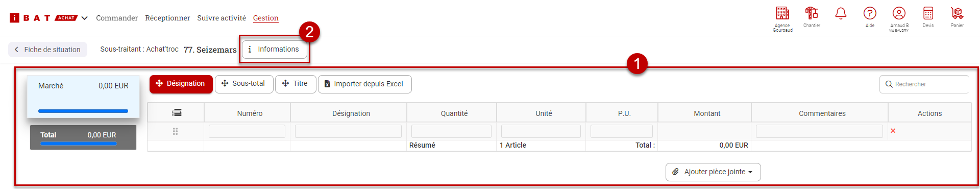This screenshot has height=189, width=980.
Task: Open the Suivre activité menu
Action: click(x=222, y=18)
